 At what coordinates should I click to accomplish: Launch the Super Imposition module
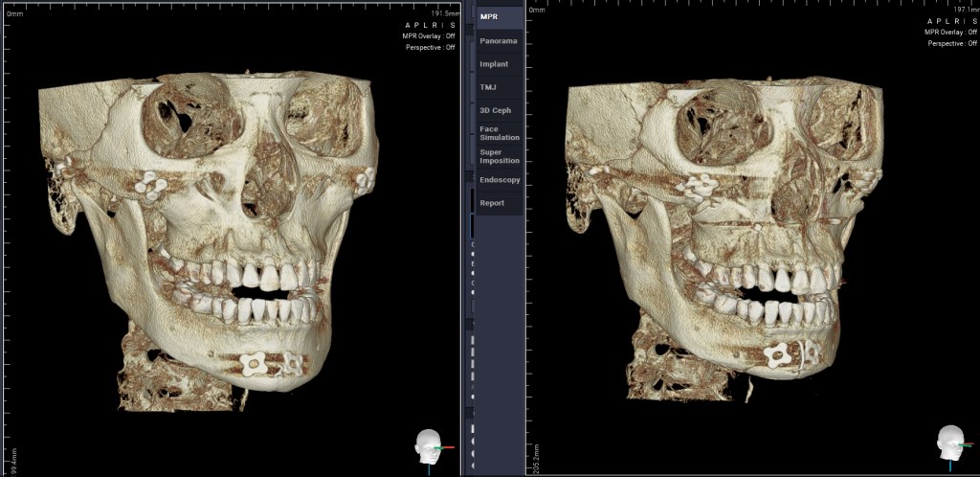(x=500, y=156)
